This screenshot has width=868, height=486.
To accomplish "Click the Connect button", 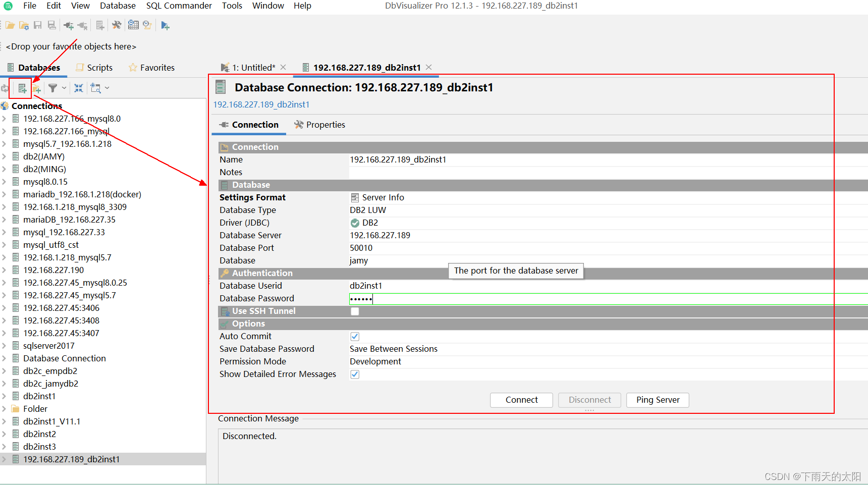I will coord(521,400).
